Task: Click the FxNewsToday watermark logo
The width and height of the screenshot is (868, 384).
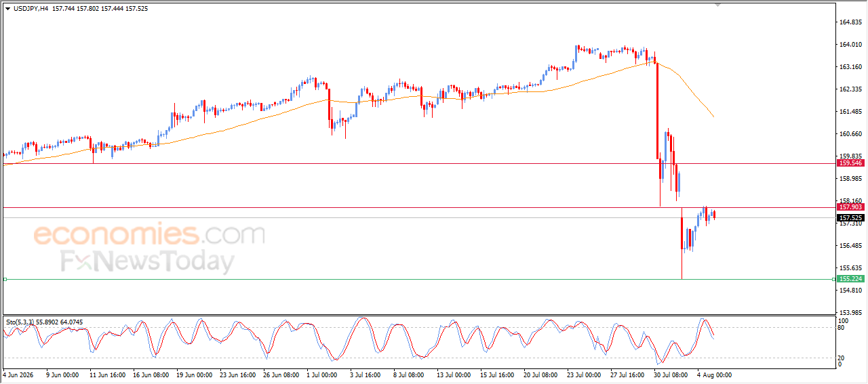Action: [148, 261]
